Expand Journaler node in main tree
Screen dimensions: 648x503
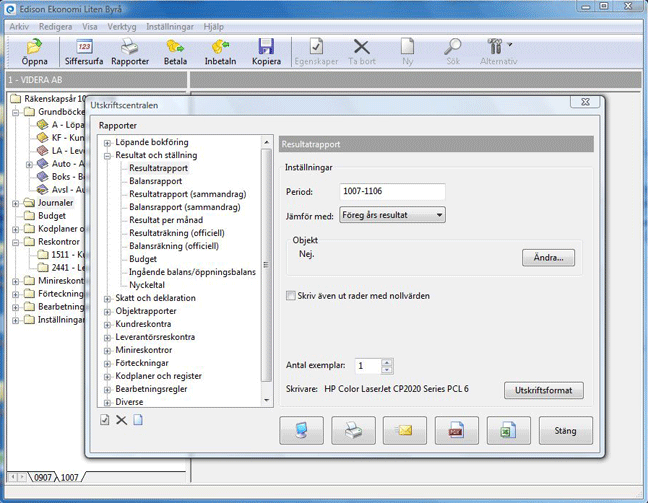pos(15,203)
